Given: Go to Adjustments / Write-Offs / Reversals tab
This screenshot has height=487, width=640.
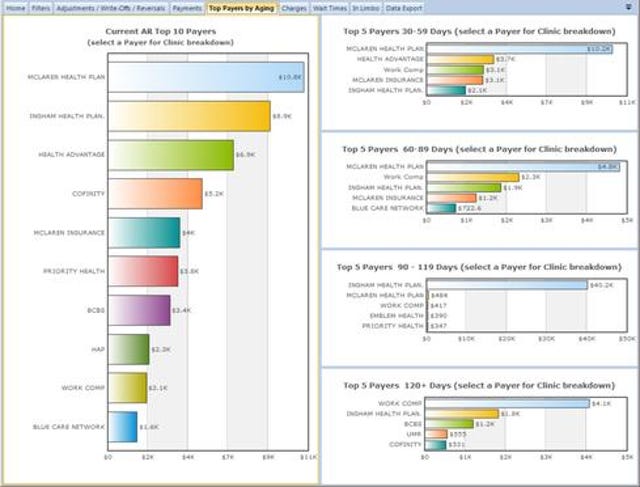Looking at the screenshot, I should pyautogui.click(x=111, y=8).
